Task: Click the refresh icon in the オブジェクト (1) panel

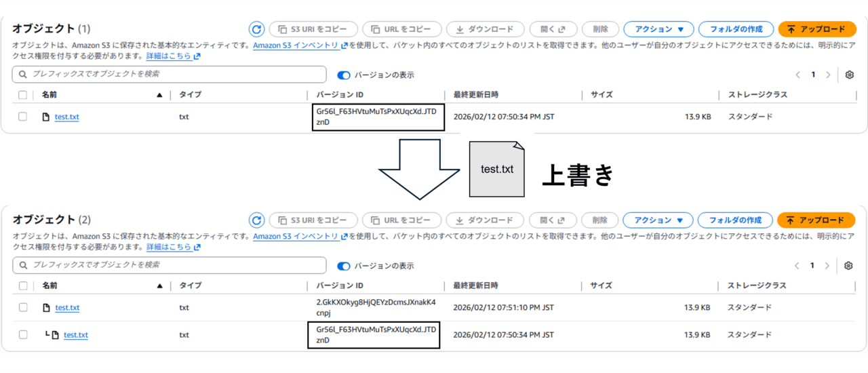Action: [256, 29]
